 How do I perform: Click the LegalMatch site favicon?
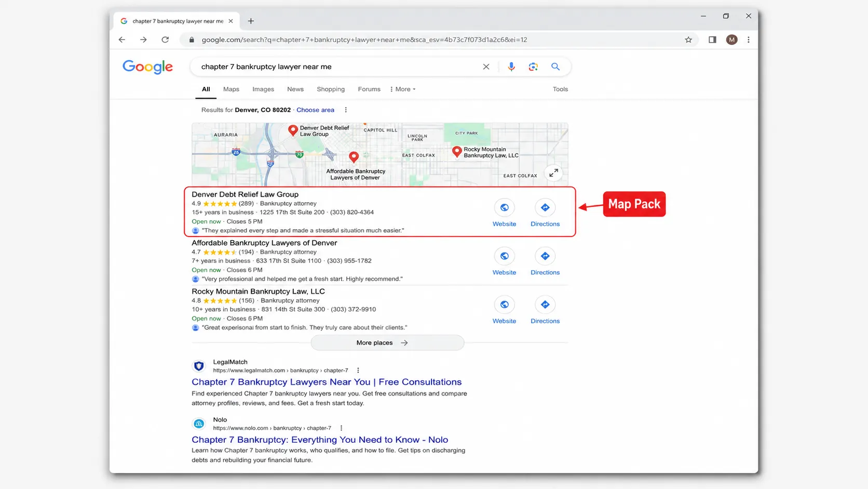pos(199,366)
